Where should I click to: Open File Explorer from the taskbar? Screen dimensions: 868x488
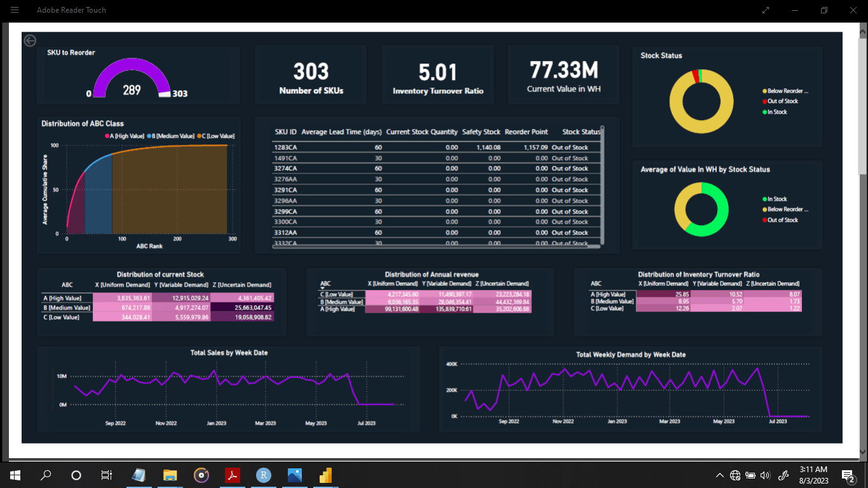pos(170,475)
